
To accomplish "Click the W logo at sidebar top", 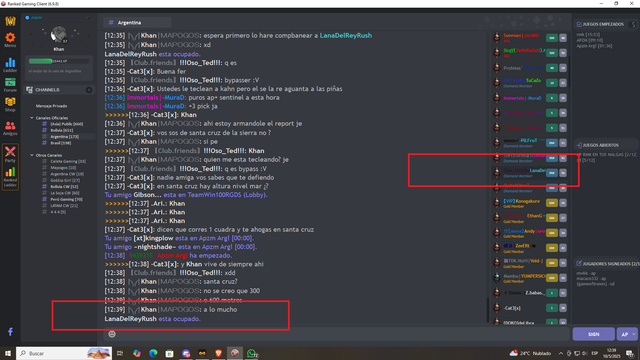I will pos(10,21).
